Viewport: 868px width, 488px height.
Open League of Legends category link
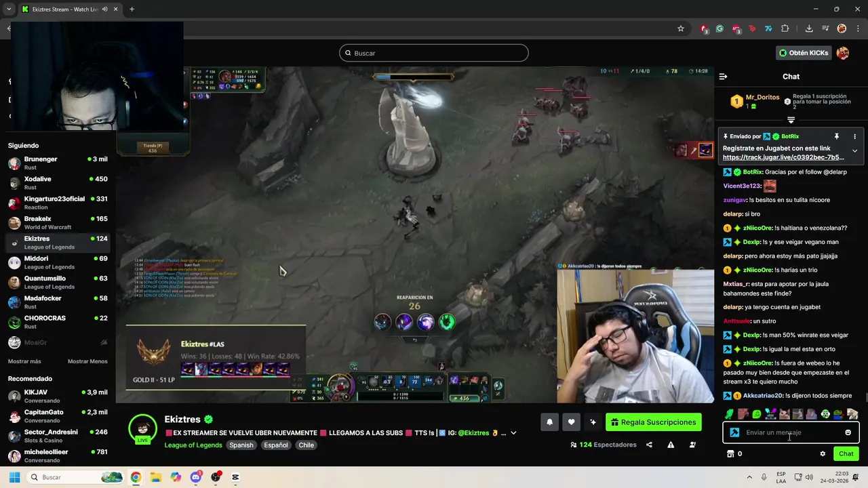click(193, 445)
